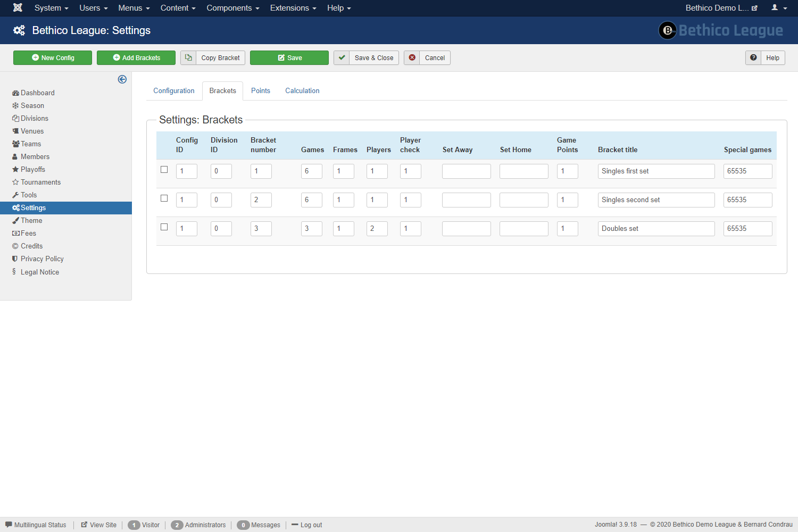This screenshot has height=532, width=798.
Task: Open the Components dropdown menu
Action: (x=232, y=8)
